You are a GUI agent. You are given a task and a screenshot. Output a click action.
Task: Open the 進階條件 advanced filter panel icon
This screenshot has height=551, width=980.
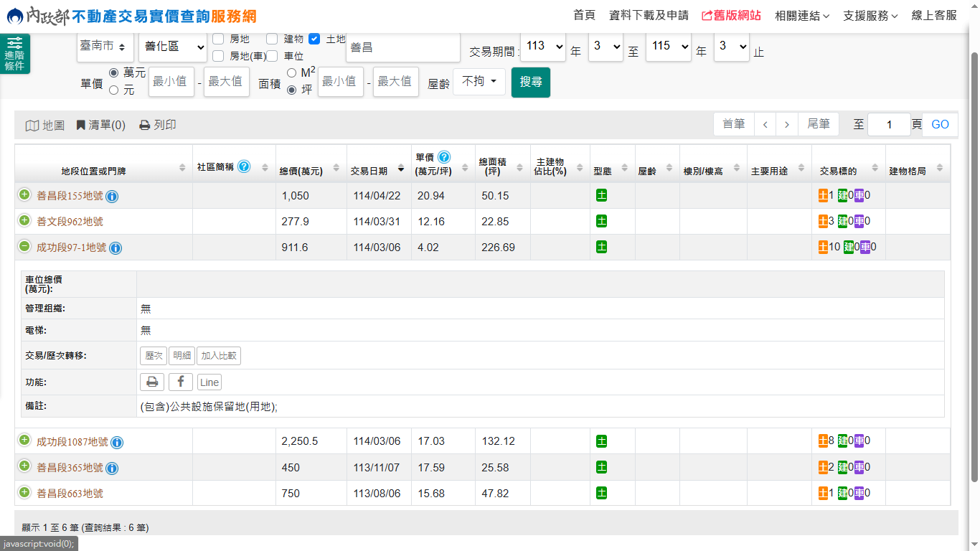[14, 54]
